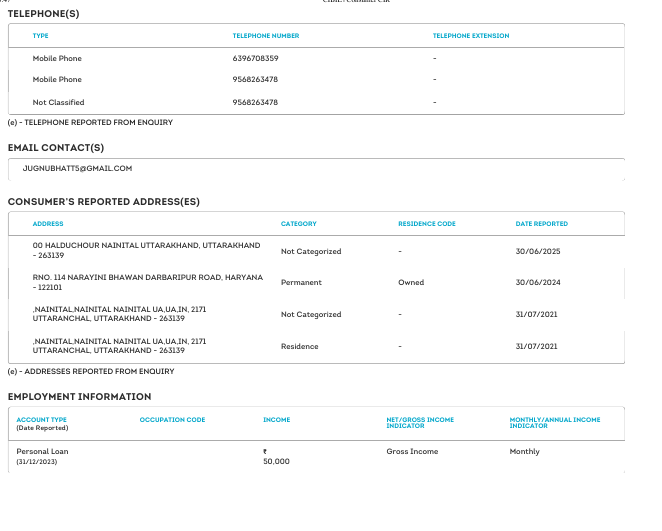Select the Owned residence code cell
The height and width of the screenshot is (531, 662).
[411, 282]
